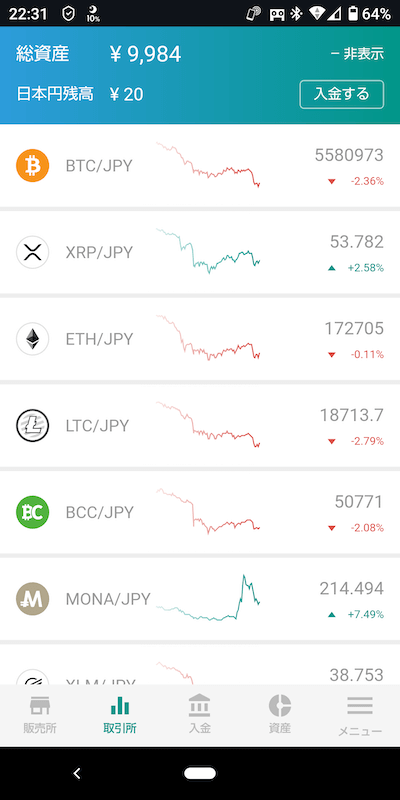
Task: Tap the LTC/JPY -2.79% change indicator
Action: pos(357,441)
